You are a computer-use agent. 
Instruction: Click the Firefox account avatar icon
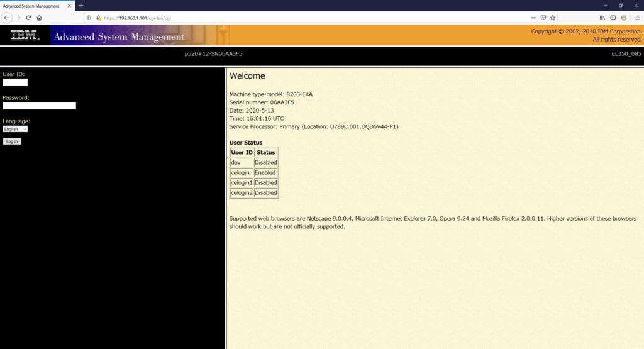[624, 18]
